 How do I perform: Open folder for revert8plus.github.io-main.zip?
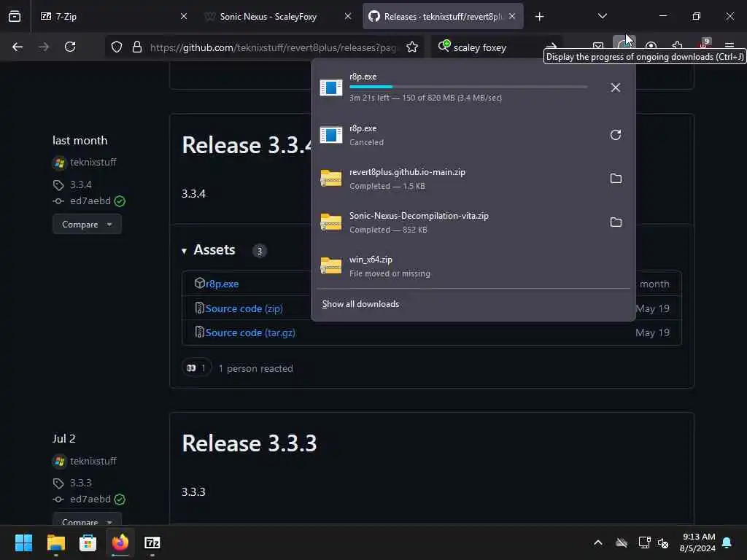point(616,179)
